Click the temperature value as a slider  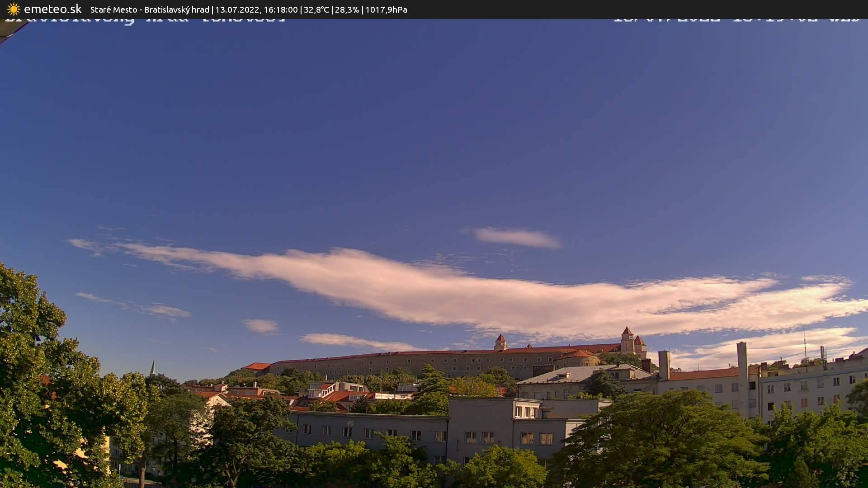317,9
